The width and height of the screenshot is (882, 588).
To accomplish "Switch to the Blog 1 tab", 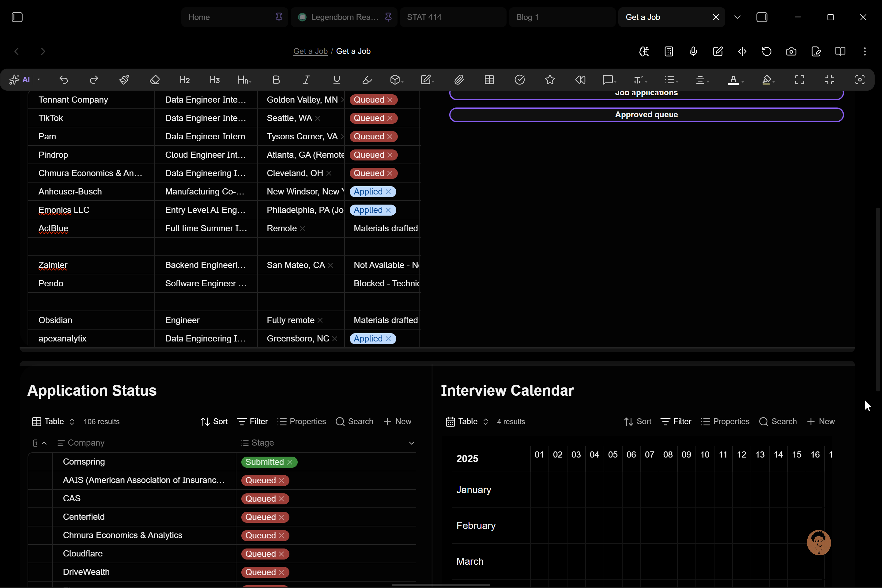I will tap(562, 17).
